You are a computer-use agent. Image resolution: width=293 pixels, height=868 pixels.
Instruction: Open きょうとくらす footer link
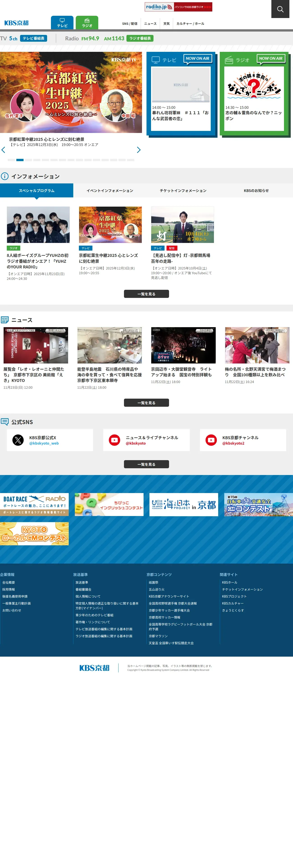click(233, 611)
